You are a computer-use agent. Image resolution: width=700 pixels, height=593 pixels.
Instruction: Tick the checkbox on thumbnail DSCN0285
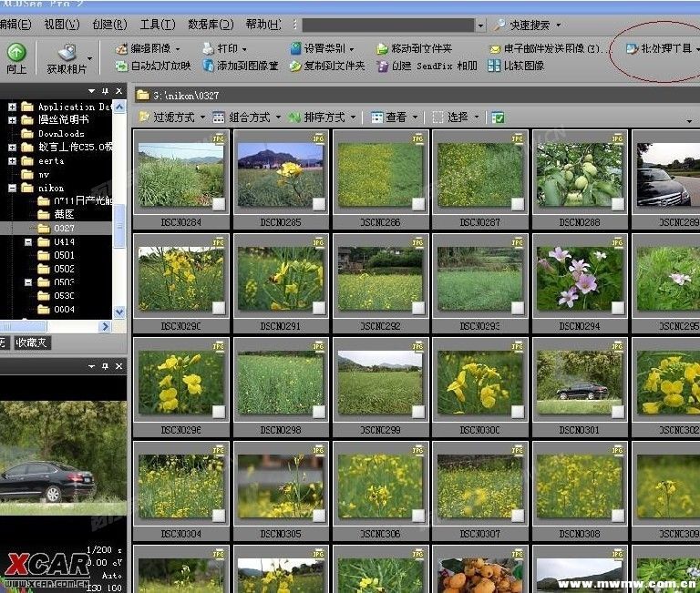coord(319,204)
